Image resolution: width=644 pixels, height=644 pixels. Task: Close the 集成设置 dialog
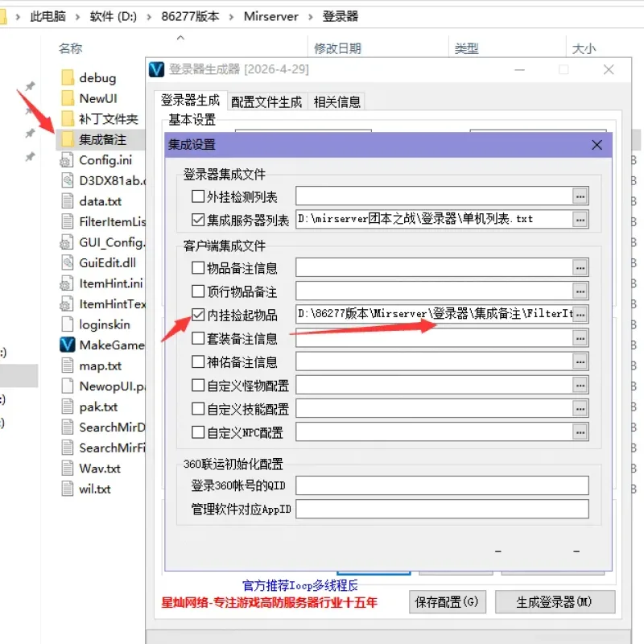[x=597, y=145]
